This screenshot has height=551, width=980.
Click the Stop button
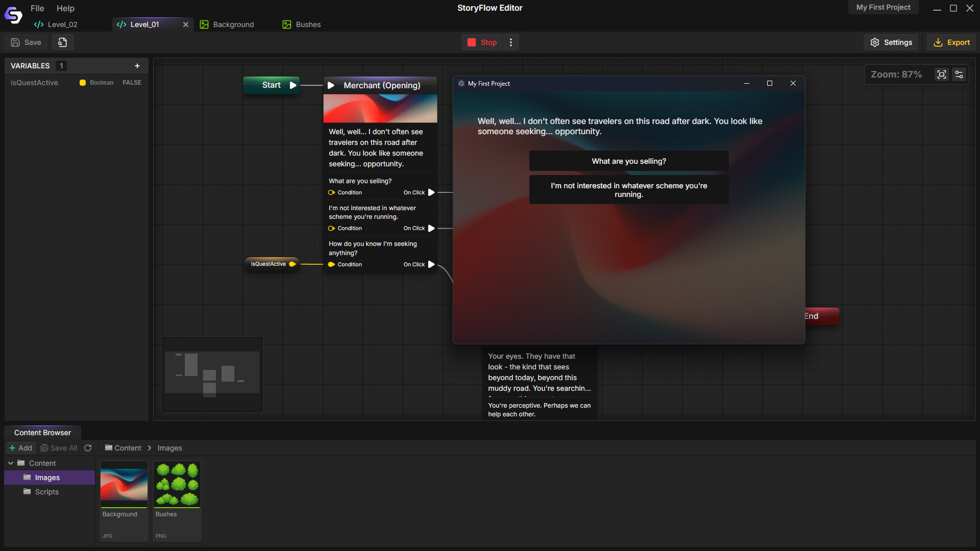point(482,42)
